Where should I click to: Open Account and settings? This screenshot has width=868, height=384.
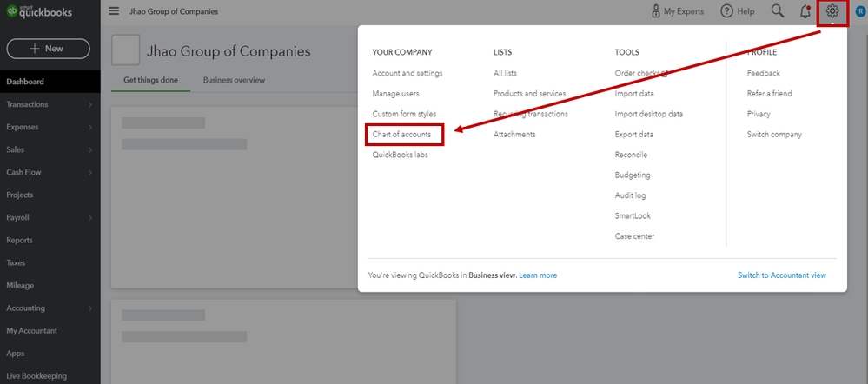click(407, 73)
